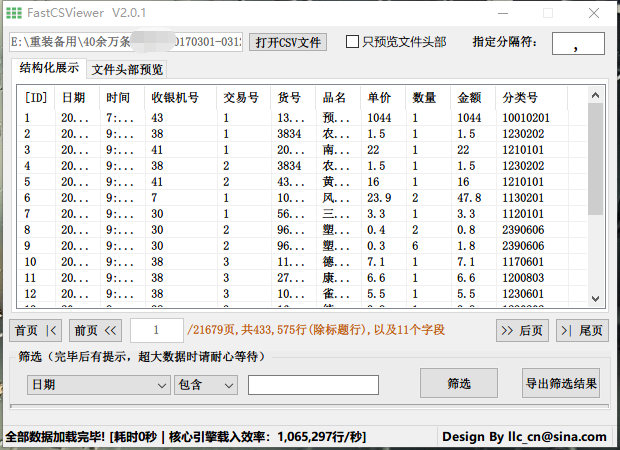The width and height of the screenshot is (620, 450).
Task: Go to first page with 首页 button
Action: [37, 330]
